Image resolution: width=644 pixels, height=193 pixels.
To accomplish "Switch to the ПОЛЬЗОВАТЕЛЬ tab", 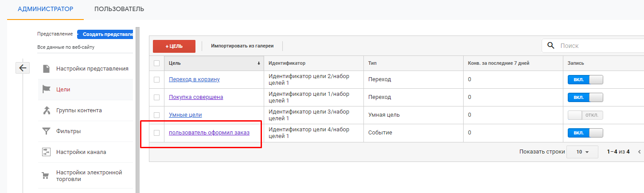I will tap(119, 9).
